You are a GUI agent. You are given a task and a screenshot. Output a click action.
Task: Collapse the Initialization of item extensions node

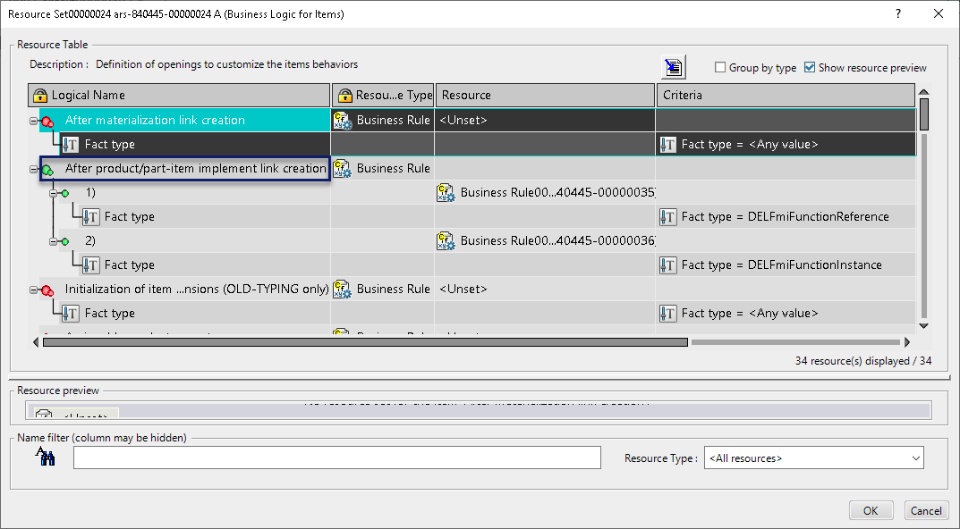tap(34, 290)
